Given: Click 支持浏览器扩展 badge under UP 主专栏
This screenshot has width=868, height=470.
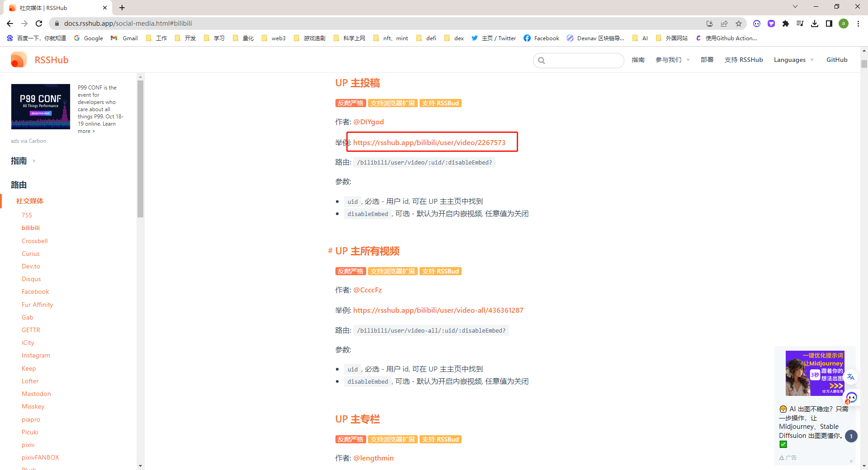Looking at the screenshot, I should pos(392,439).
